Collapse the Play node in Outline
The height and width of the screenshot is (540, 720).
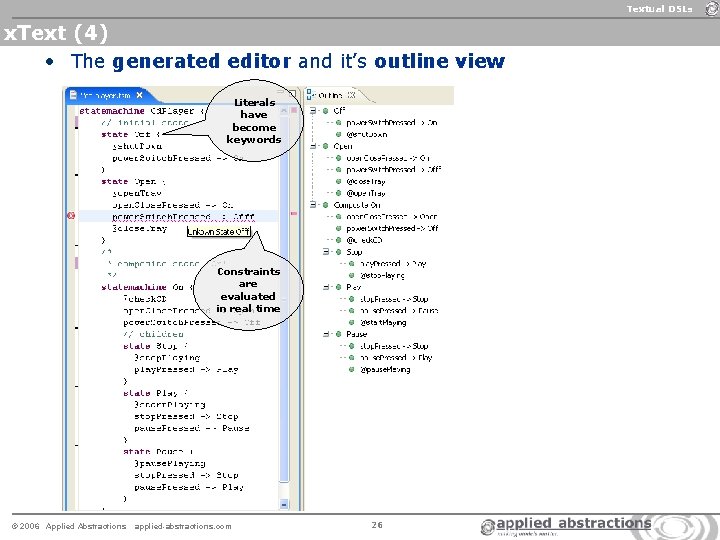tap(326, 287)
